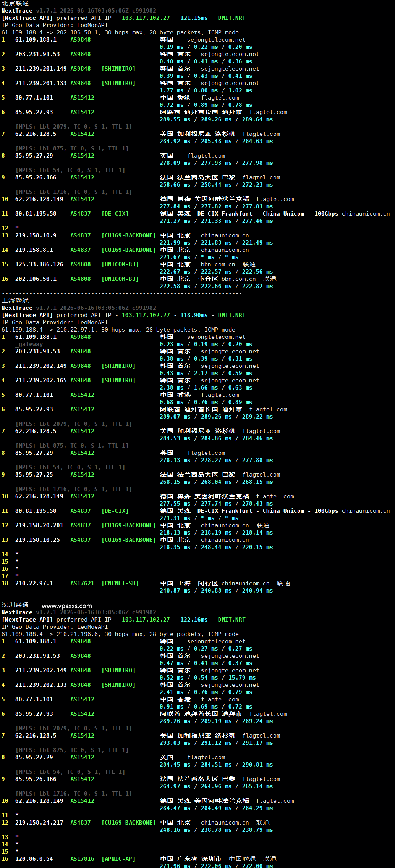Select the 284.92 ms latency
The width and height of the screenshot is (395, 868).
(175, 141)
